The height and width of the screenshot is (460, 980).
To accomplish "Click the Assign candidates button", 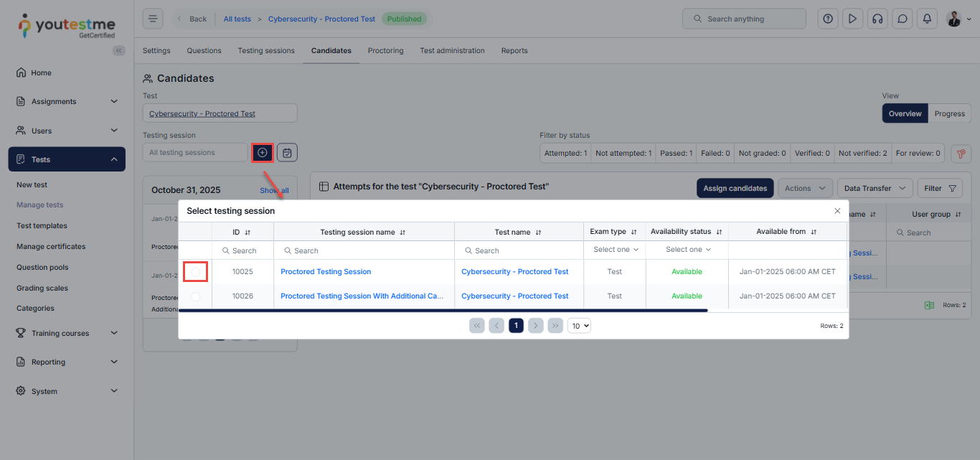I will (x=735, y=188).
